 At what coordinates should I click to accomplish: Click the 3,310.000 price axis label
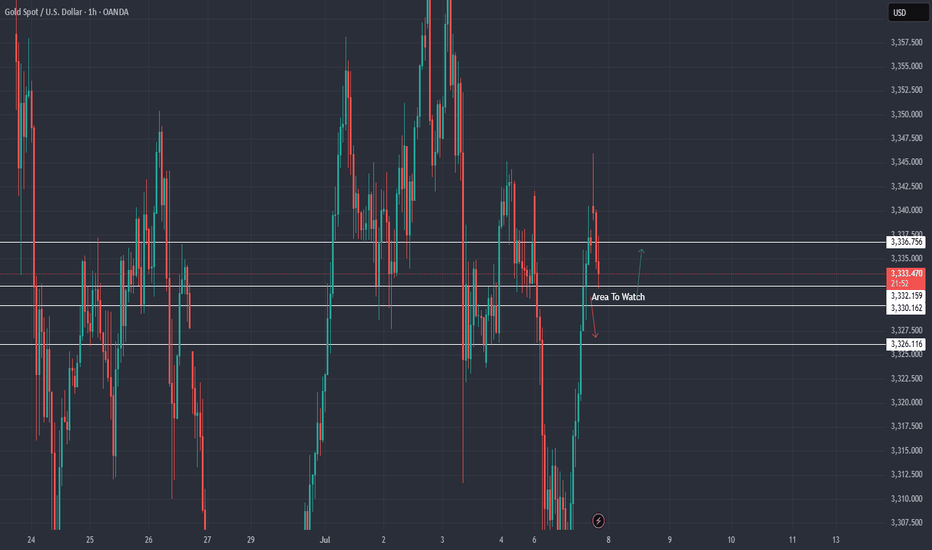906,498
